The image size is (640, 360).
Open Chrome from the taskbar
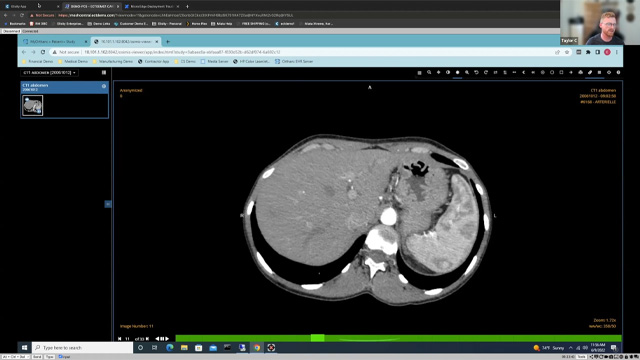(x=257, y=348)
